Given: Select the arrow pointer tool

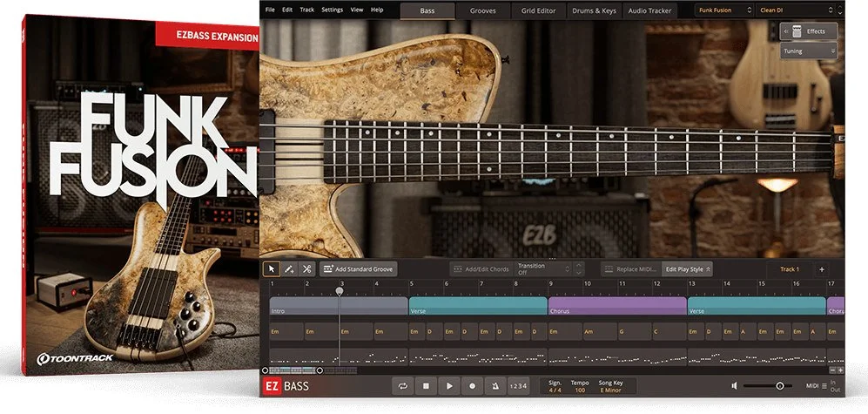Looking at the screenshot, I should pos(272,269).
